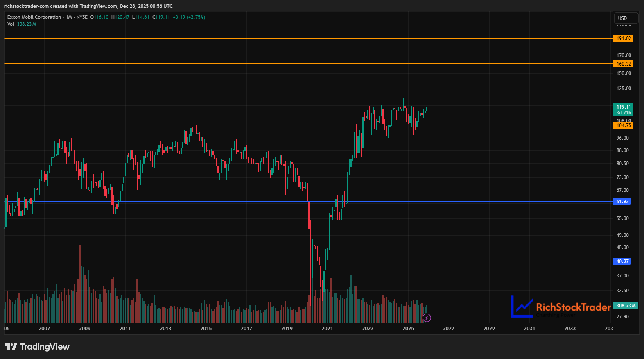
Task: Click the 308.23 M volume axis label
Action: click(x=626, y=306)
